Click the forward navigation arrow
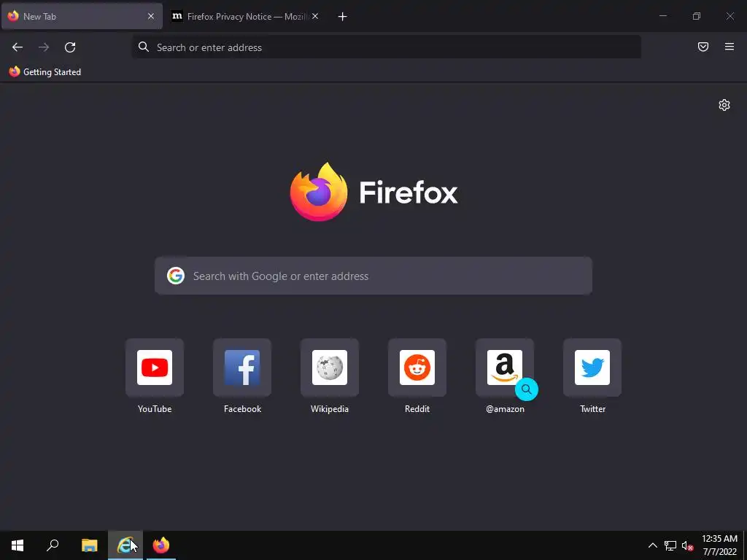This screenshot has height=560, width=747. pyautogui.click(x=44, y=47)
